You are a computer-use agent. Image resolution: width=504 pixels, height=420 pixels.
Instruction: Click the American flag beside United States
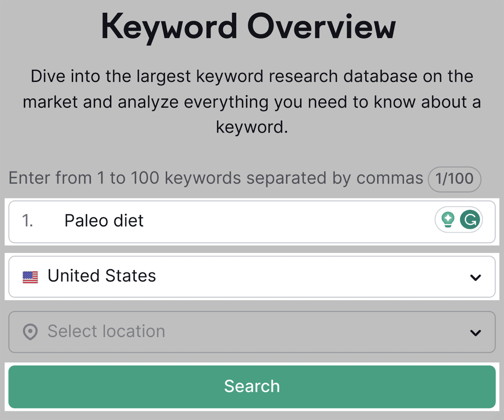(30, 277)
